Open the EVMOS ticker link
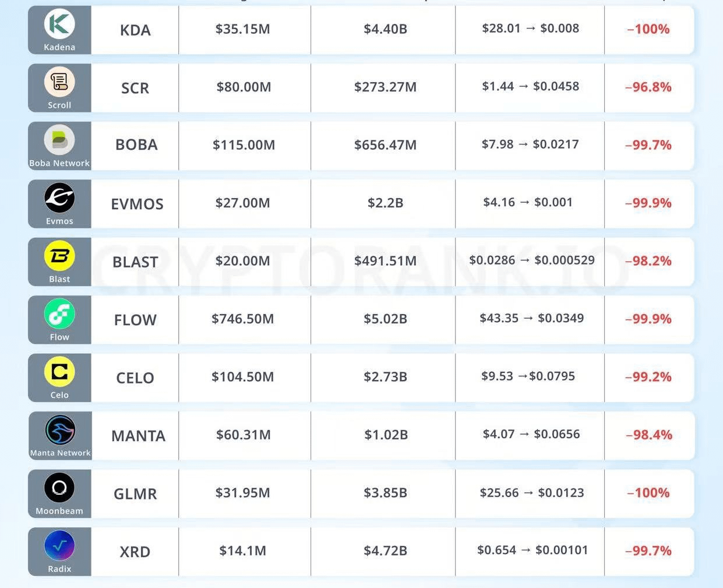This screenshot has height=588, width=723. [137, 204]
